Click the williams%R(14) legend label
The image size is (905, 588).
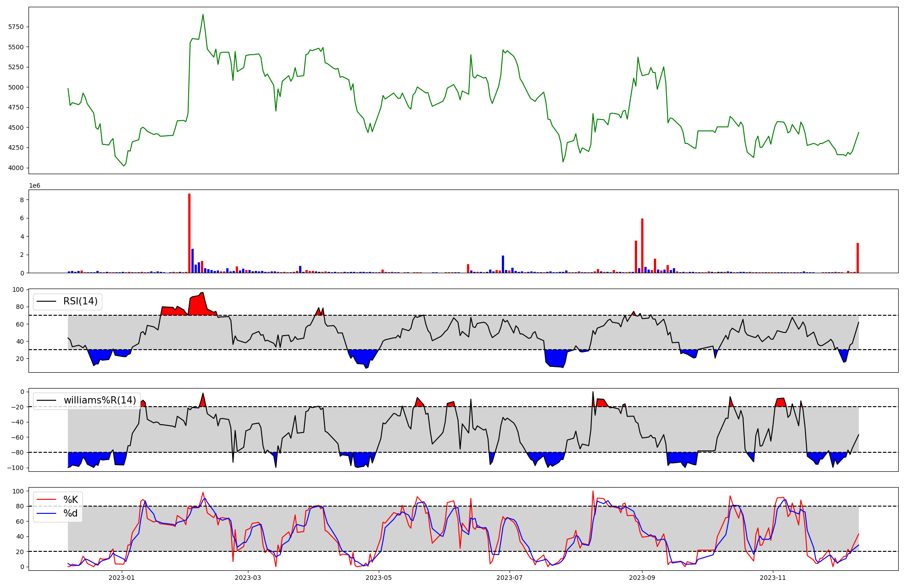(100, 400)
